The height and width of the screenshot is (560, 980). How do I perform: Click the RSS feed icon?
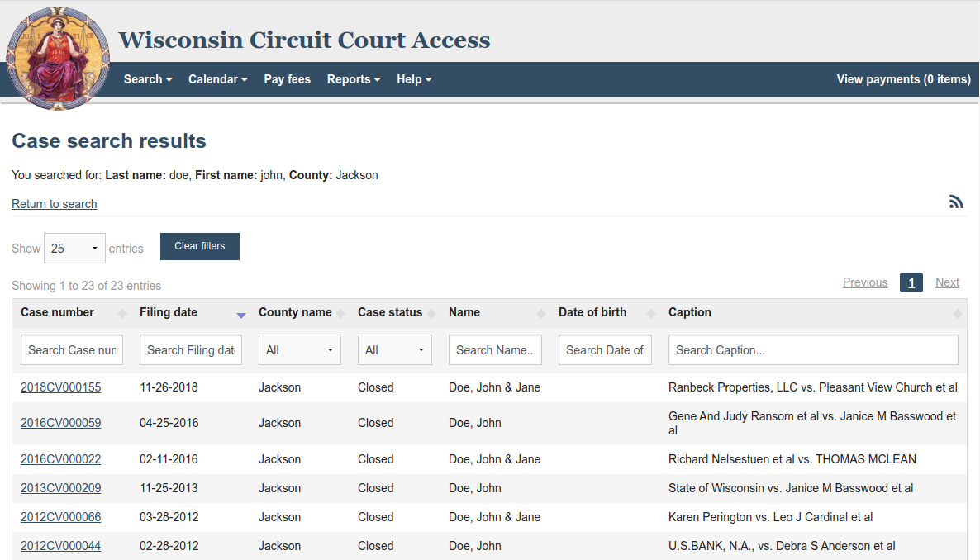956,202
